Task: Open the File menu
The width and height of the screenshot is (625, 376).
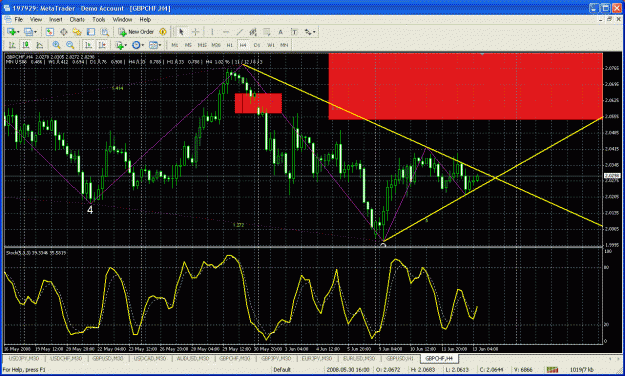Action: pos(18,19)
